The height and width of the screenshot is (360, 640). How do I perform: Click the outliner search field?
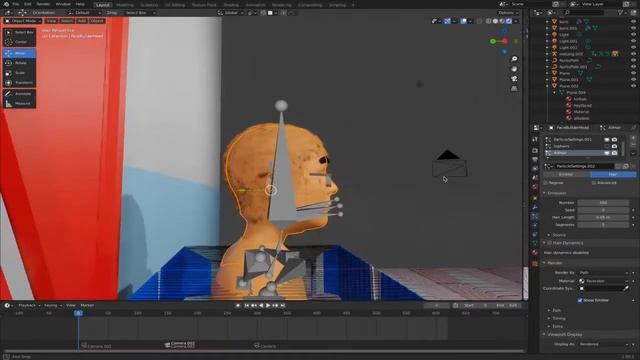coord(584,13)
